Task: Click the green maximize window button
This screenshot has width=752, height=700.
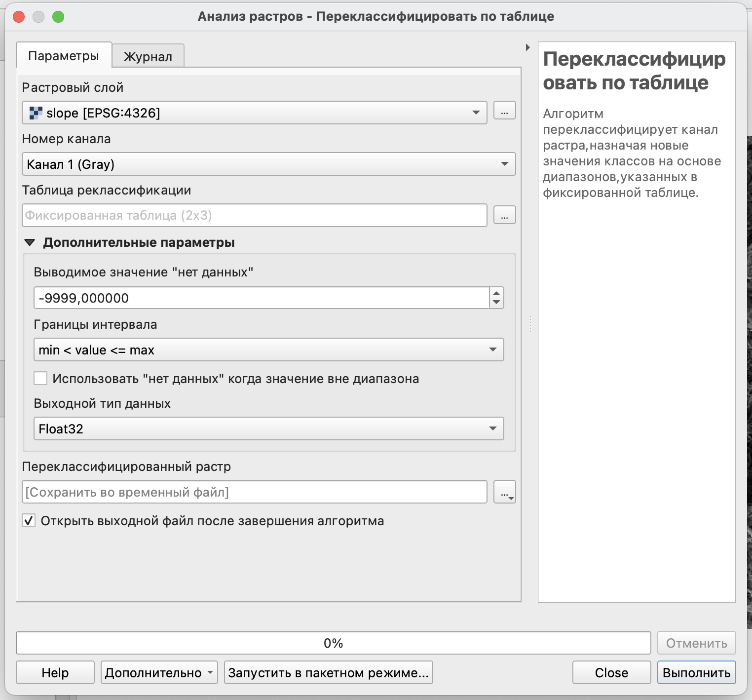Action: (x=58, y=17)
